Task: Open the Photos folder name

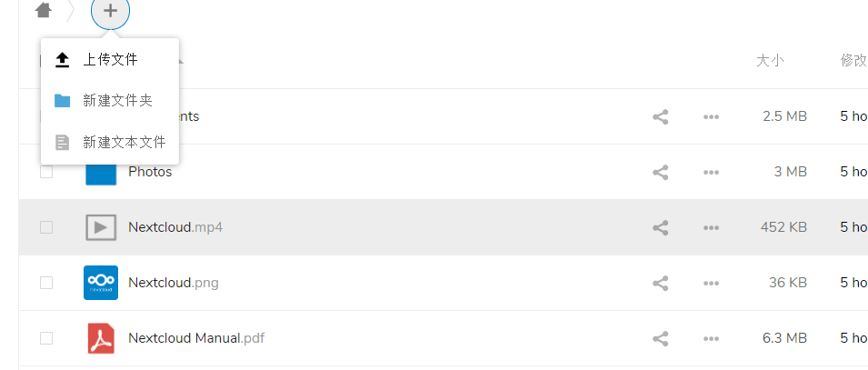Action: click(x=150, y=172)
